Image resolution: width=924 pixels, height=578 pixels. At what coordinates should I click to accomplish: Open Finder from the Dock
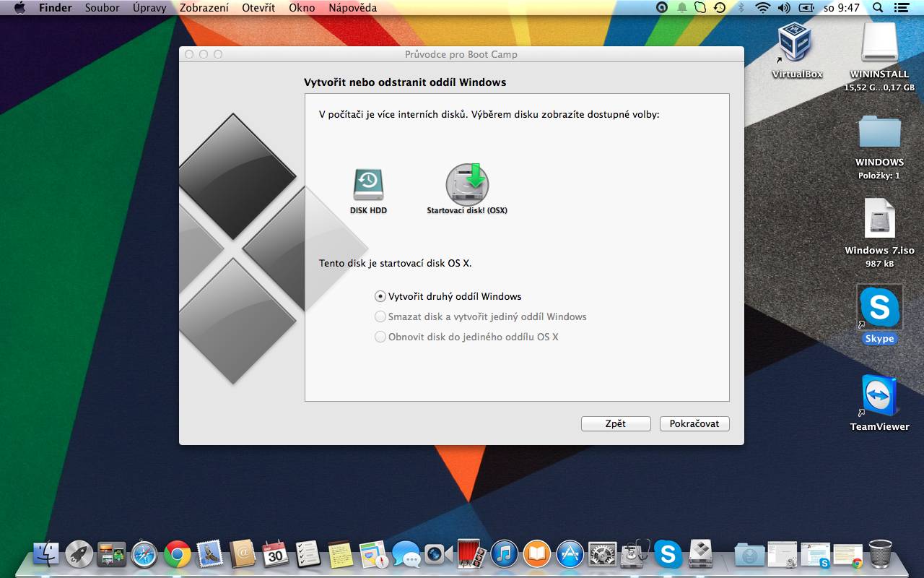46,554
